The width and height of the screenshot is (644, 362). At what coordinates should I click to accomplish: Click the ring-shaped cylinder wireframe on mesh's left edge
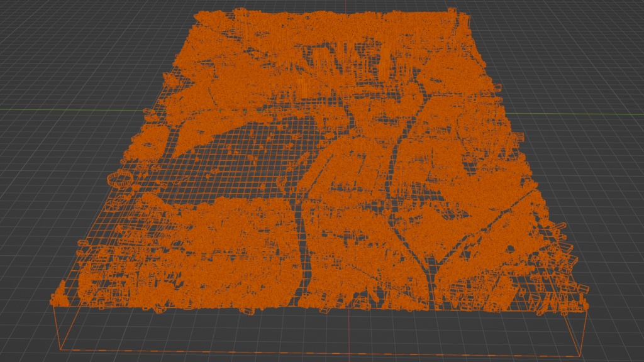click(x=120, y=179)
